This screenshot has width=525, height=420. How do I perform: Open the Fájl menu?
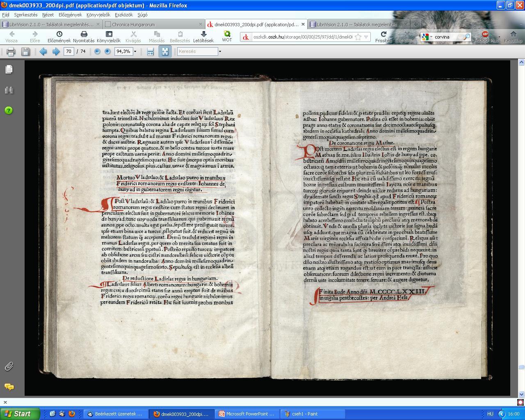tap(5, 14)
